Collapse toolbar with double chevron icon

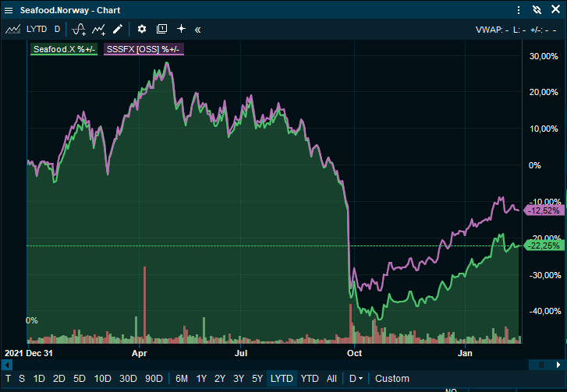pos(198,30)
